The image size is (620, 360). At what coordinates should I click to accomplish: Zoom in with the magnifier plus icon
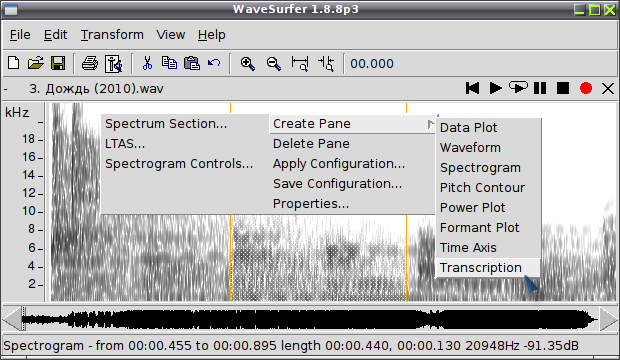pos(248,63)
